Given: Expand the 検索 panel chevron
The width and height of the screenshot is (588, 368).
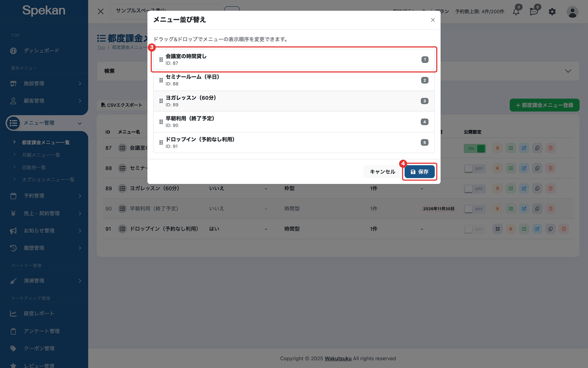Looking at the screenshot, I should 568,71.
